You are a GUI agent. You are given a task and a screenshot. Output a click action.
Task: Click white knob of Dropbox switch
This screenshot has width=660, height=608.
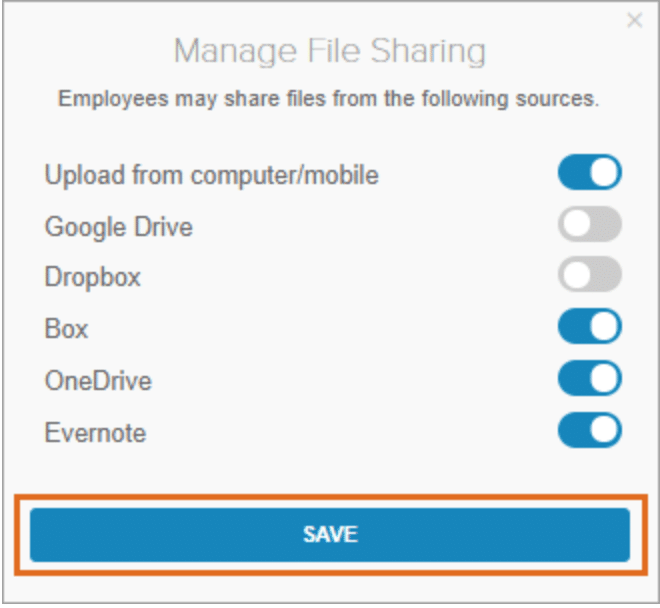(x=576, y=274)
